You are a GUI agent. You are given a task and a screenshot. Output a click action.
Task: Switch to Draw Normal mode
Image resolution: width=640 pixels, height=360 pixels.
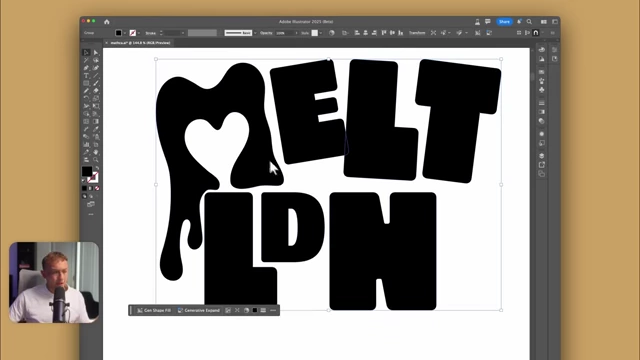coord(84,196)
